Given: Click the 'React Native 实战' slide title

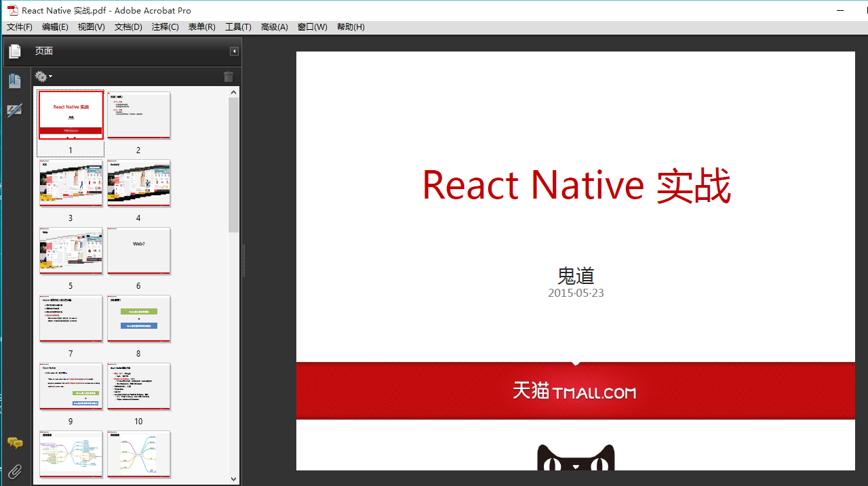Looking at the screenshot, I should (576, 185).
